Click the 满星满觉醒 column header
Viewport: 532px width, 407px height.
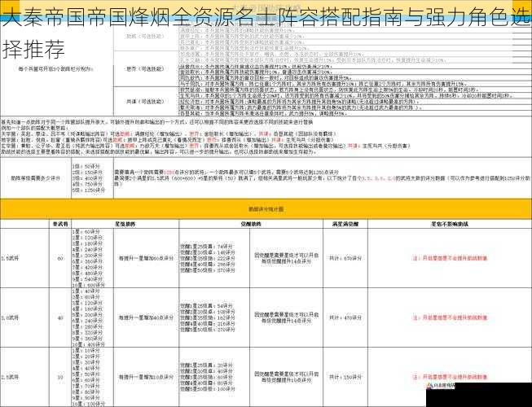pos(345,224)
